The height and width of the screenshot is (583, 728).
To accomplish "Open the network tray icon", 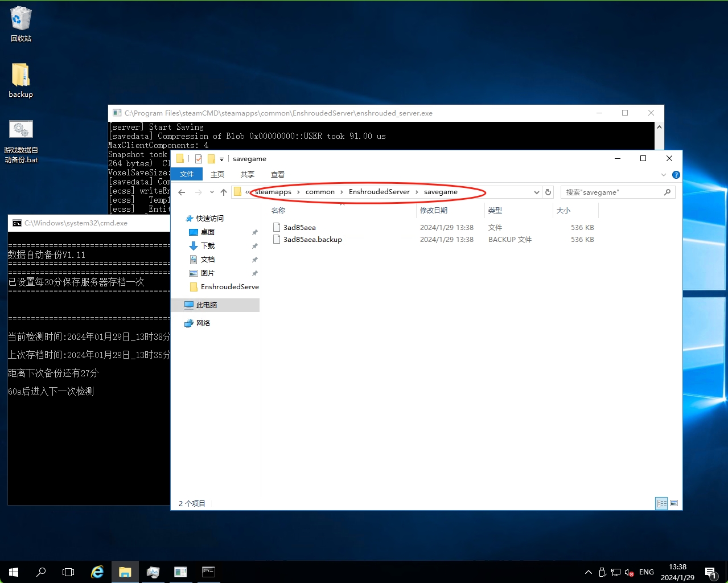I will 616,572.
